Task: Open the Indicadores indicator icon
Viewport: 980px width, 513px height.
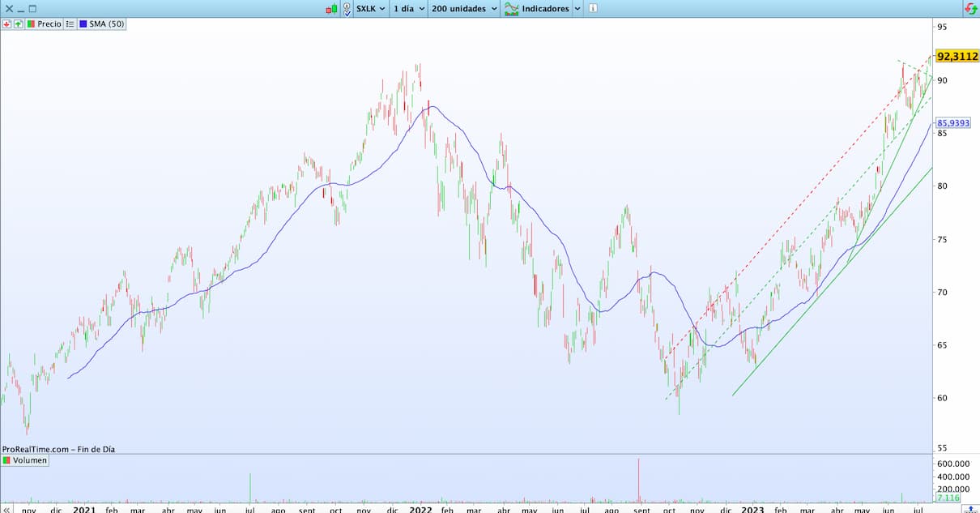Action: [x=512, y=9]
